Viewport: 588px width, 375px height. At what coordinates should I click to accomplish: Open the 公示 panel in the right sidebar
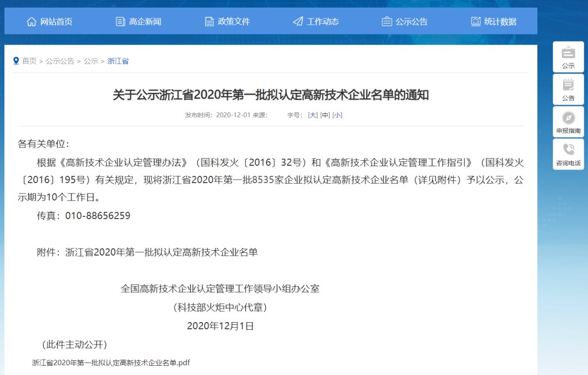click(x=568, y=57)
